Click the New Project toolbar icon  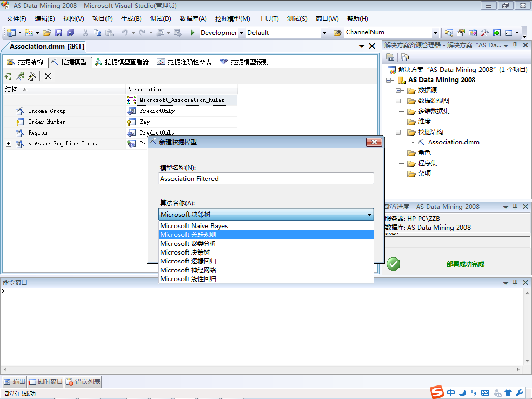11,33
